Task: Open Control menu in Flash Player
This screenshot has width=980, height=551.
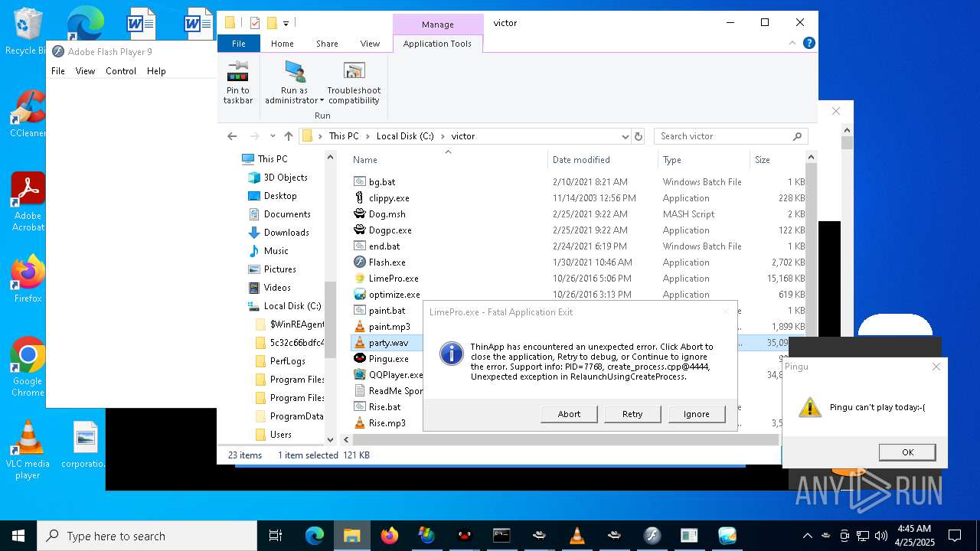Action: [x=121, y=71]
